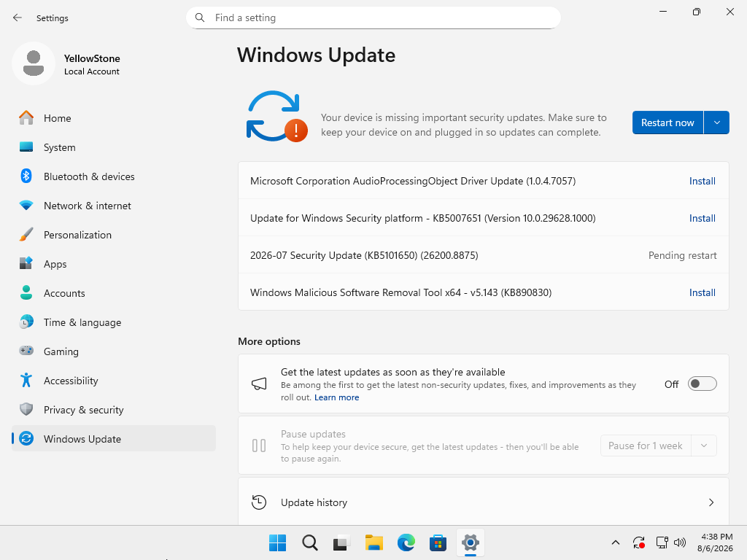Expand the Restart now dropdown arrow
The height and width of the screenshot is (560, 747).
(x=716, y=122)
